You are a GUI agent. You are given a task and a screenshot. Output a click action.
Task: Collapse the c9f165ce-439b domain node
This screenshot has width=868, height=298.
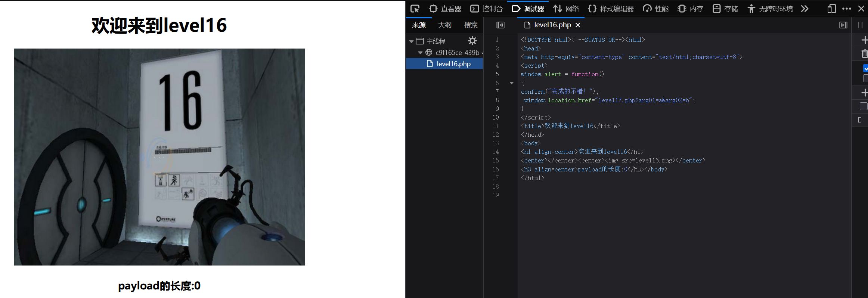coord(420,53)
